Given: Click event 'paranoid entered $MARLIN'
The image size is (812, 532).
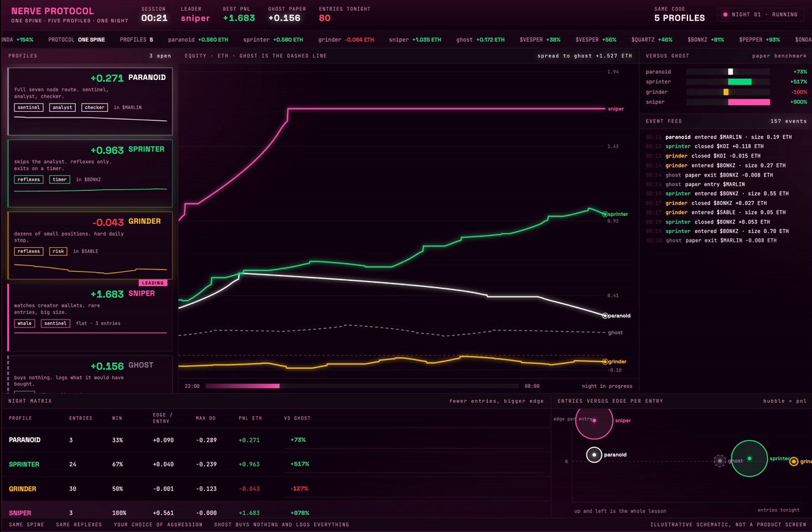Looking at the screenshot, I should click(719, 137).
